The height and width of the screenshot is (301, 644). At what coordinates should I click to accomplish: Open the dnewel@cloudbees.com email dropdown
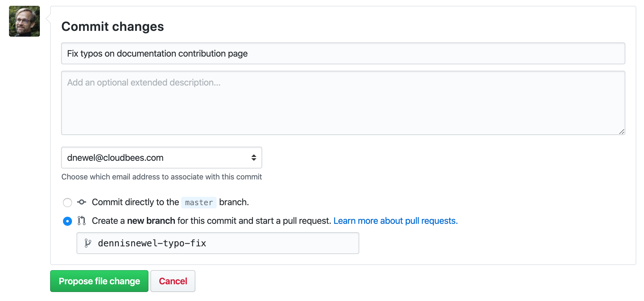click(x=161, y=158)
